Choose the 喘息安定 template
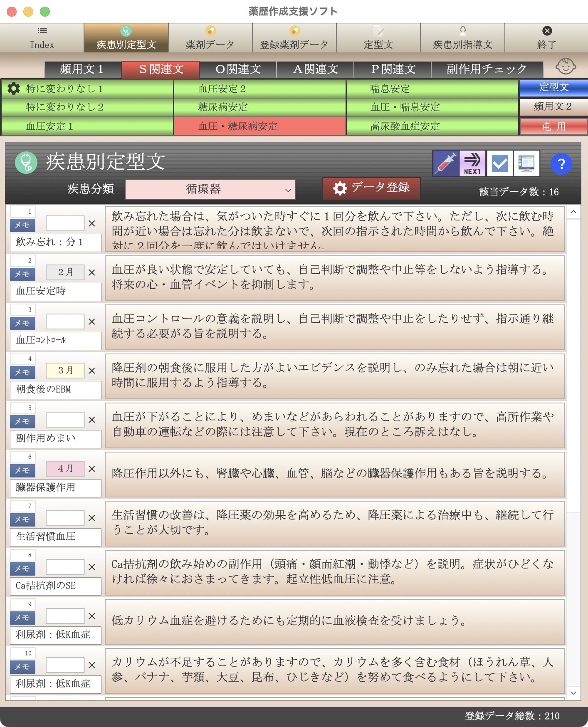 pyautogui.click(x=432, y=89)
